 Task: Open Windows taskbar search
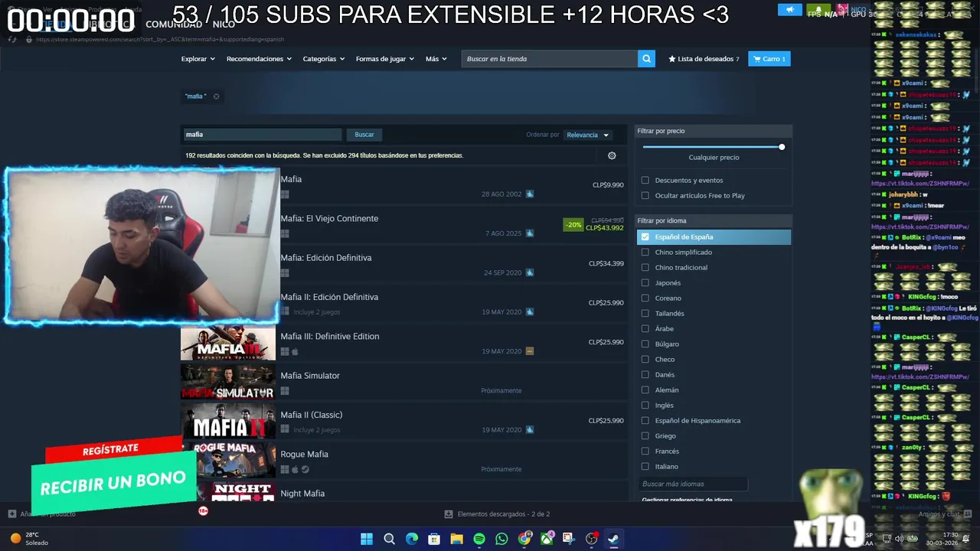[389, 539]
